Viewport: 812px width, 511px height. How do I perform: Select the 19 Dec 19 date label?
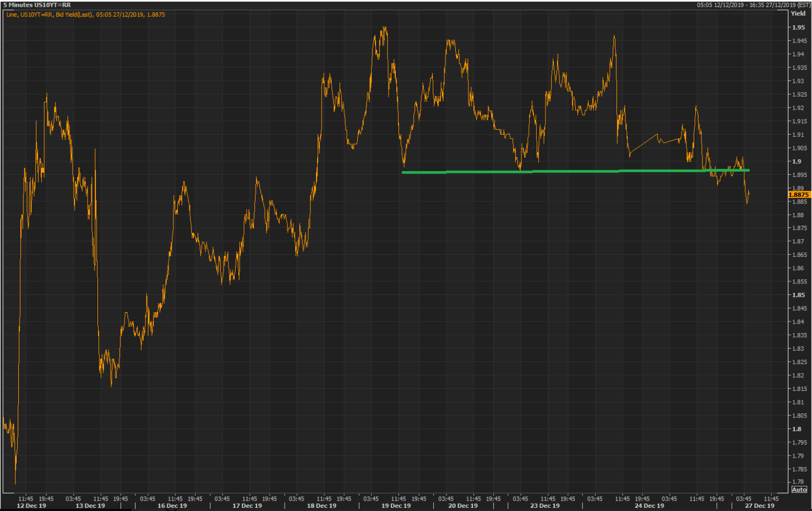pos(396,506)
